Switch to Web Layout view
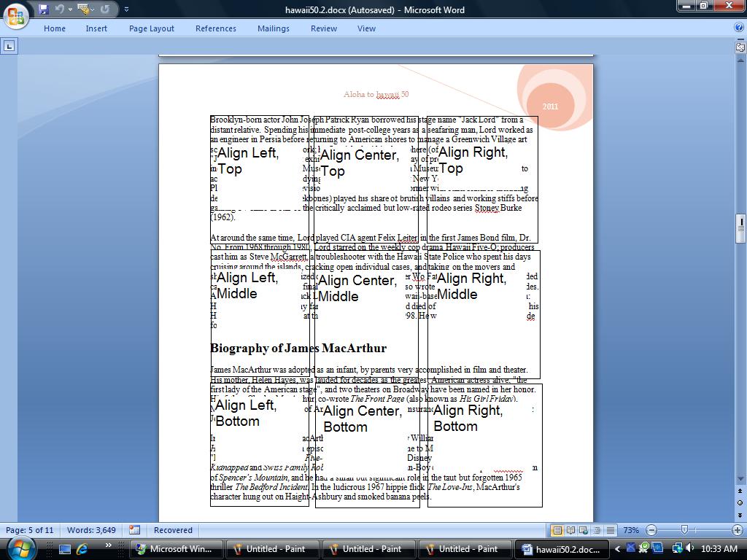747x560 pixels. [584, 530]
